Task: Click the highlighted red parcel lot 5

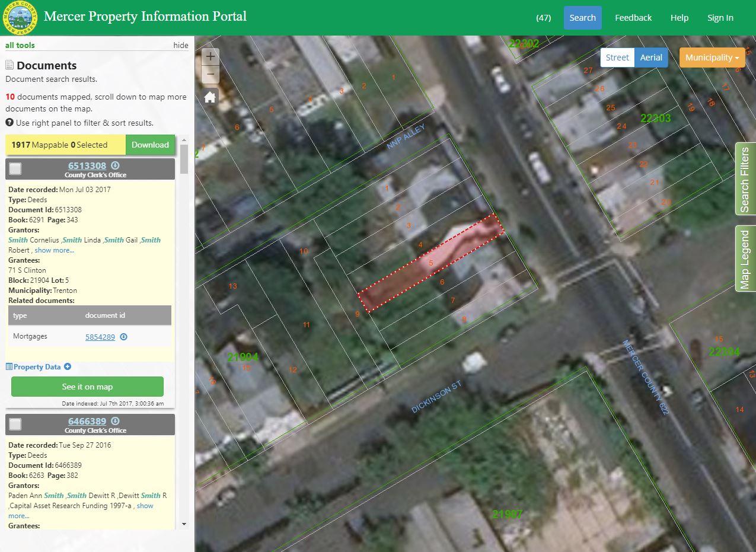Action: coord(431,263)
